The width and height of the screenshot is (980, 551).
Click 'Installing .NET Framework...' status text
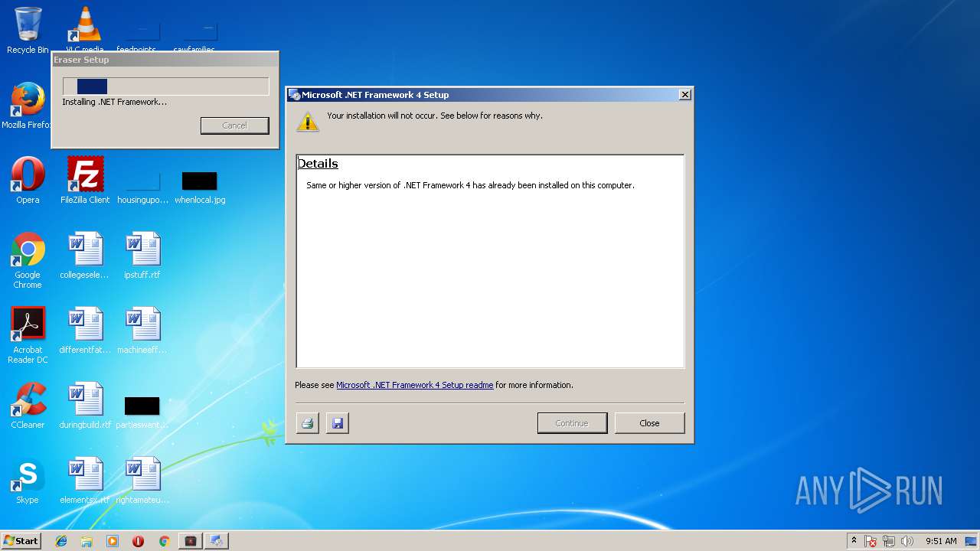(x=115, y=102)
